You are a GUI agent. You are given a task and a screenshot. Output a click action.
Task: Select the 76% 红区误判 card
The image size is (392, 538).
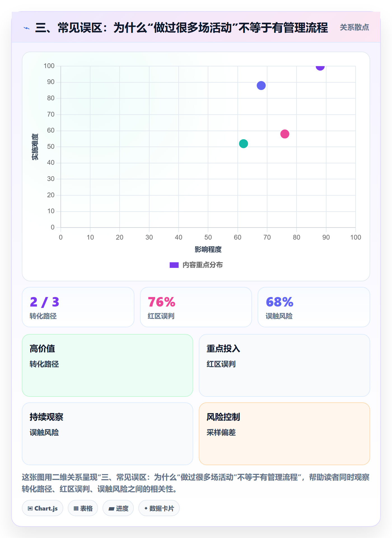coord(196,307)
